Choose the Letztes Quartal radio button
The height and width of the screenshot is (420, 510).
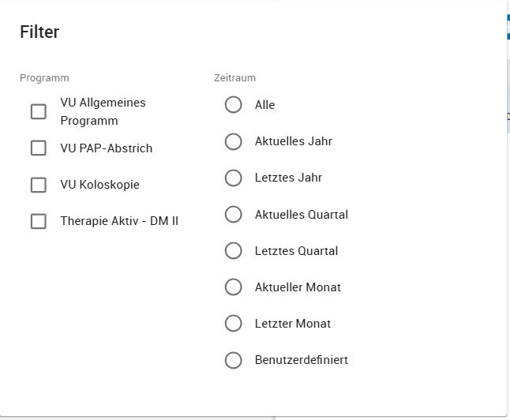coord(233,250)
